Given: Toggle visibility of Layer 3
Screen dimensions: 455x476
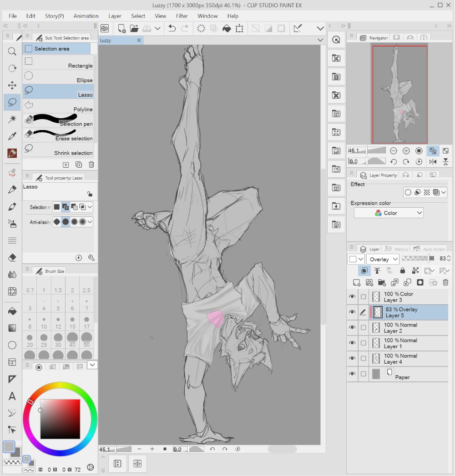Looking at the screenshot, I should (352, 296).
